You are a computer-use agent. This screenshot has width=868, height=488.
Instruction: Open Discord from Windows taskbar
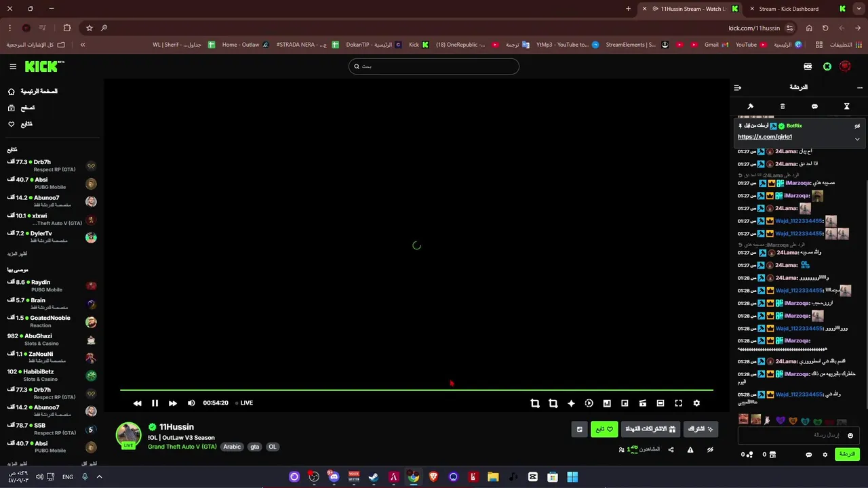click(x=334, y=477)
